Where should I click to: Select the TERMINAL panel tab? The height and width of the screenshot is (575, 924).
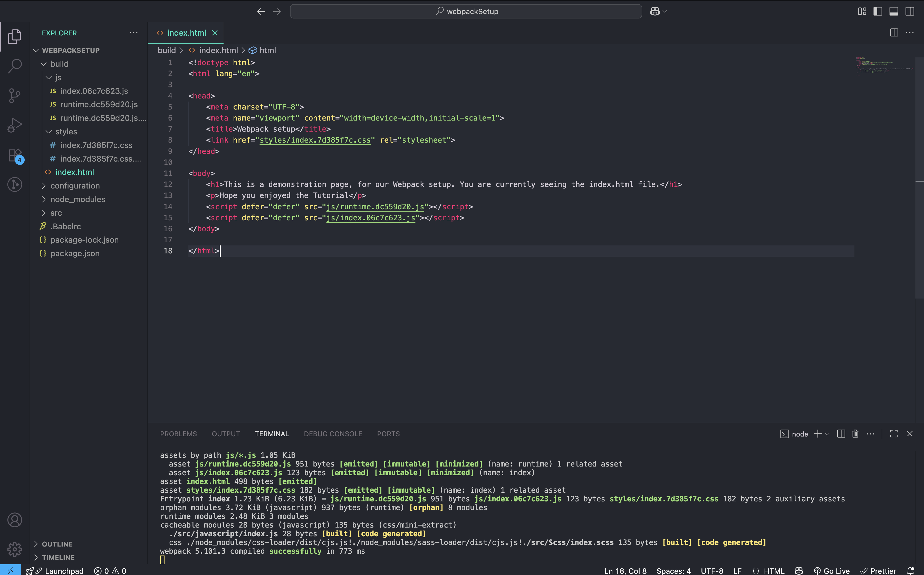coord(272,434)
